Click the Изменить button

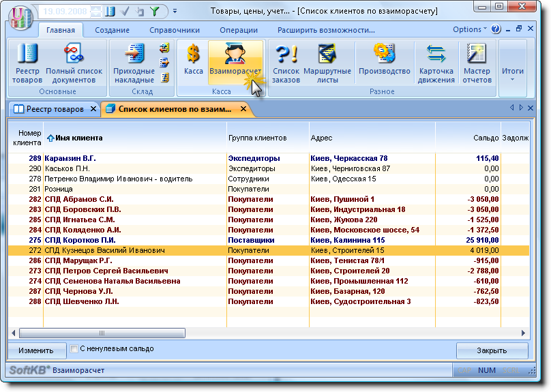pyautogui.click(x=36, y=350)
